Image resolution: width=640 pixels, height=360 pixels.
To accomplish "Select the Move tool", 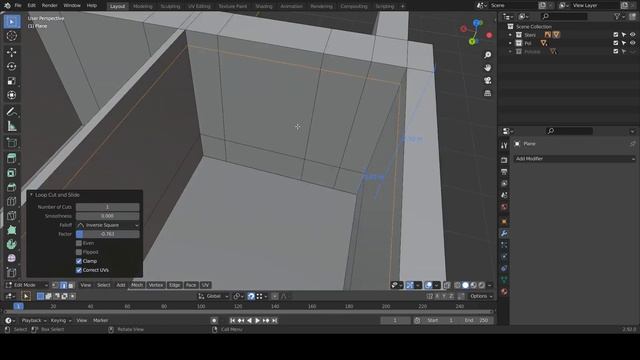I will (x=11, y=52).
